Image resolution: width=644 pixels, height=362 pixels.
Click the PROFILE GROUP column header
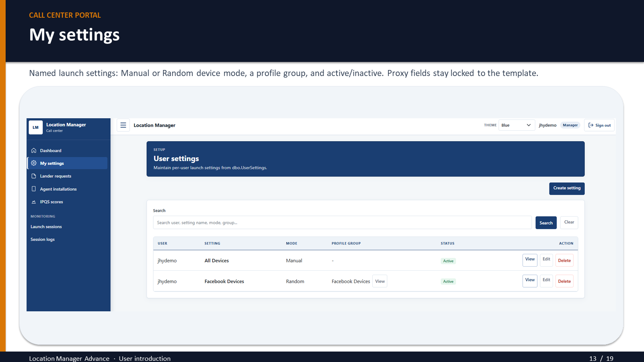(346, 243)
